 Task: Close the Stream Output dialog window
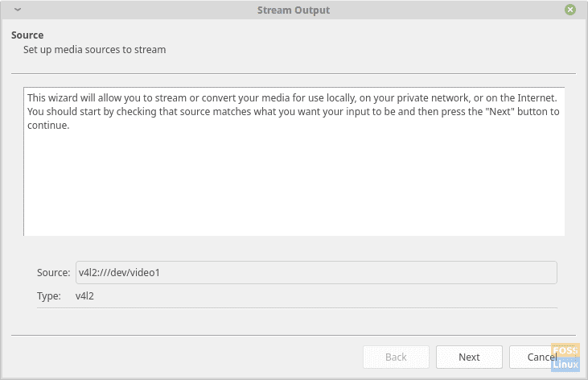(570, 10)
